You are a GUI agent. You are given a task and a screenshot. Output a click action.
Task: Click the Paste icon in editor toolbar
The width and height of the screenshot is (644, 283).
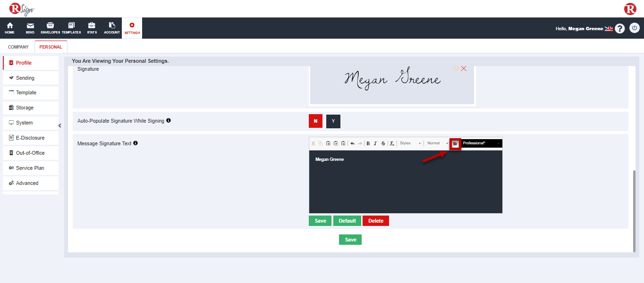[x=328, y=143]
